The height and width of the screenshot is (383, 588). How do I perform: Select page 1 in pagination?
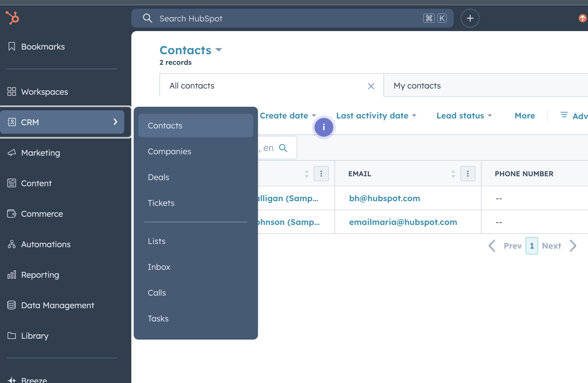point(532,246)
